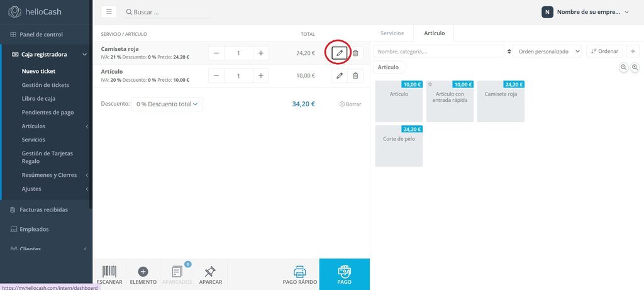Zoom out the article tiles
This screenshot has width=644, height=290.
pyautogui.click(x=623, y=67)
